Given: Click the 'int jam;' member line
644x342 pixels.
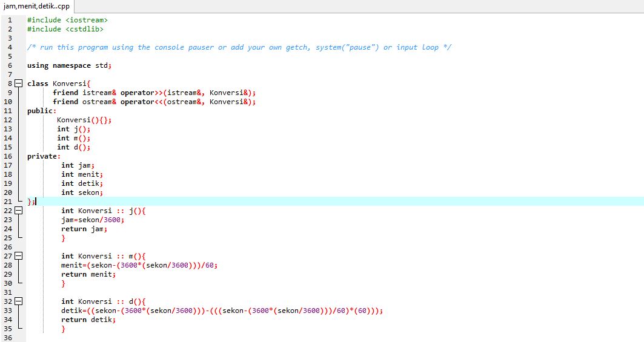Looking at the screenshot, I should [78, 165].
